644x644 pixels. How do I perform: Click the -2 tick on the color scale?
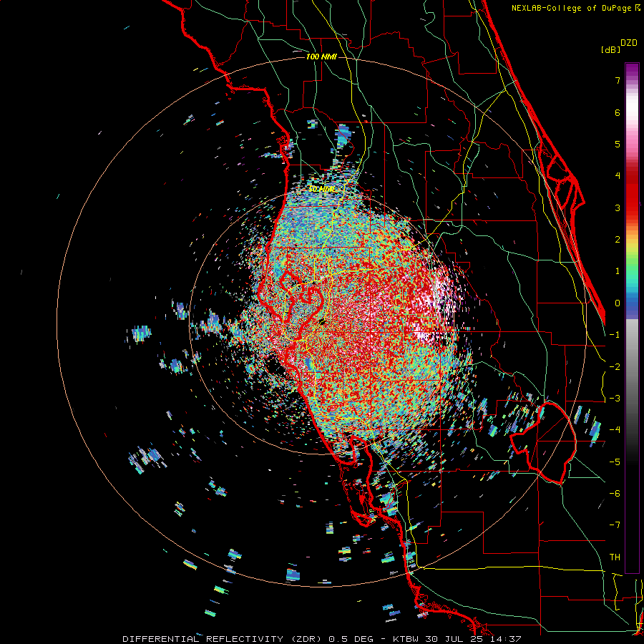coord(615,367)
